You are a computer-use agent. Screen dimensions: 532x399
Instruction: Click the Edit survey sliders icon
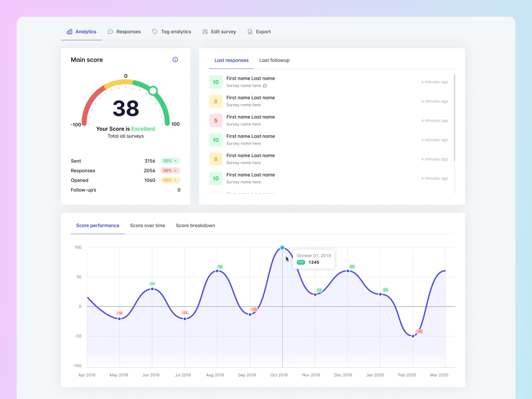coord(205,31)
